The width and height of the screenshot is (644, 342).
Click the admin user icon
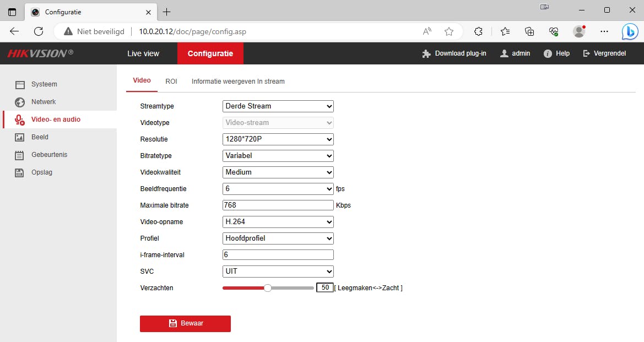click(504, 53)
